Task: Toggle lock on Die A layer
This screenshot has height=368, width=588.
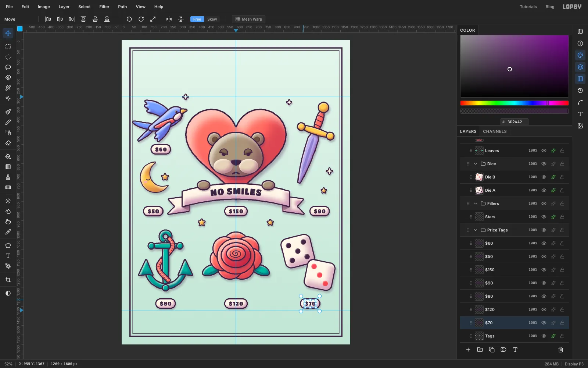Action: [x=562, y=190]
